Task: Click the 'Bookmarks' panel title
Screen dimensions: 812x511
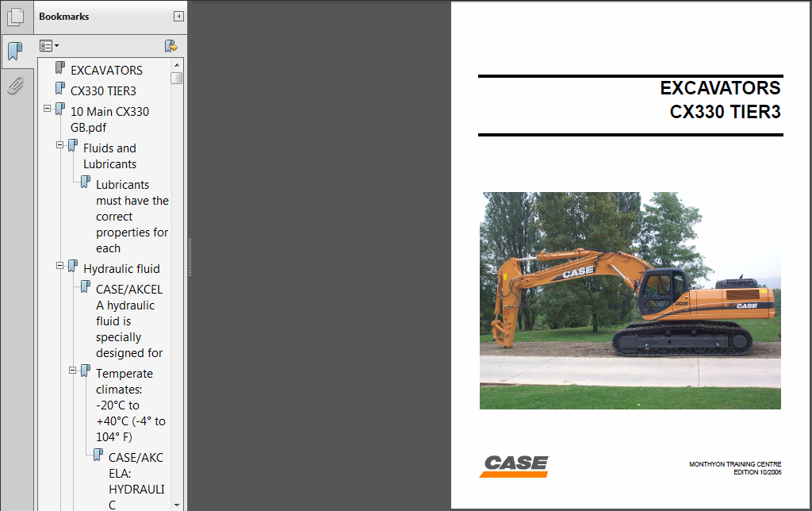Action: 63,17
